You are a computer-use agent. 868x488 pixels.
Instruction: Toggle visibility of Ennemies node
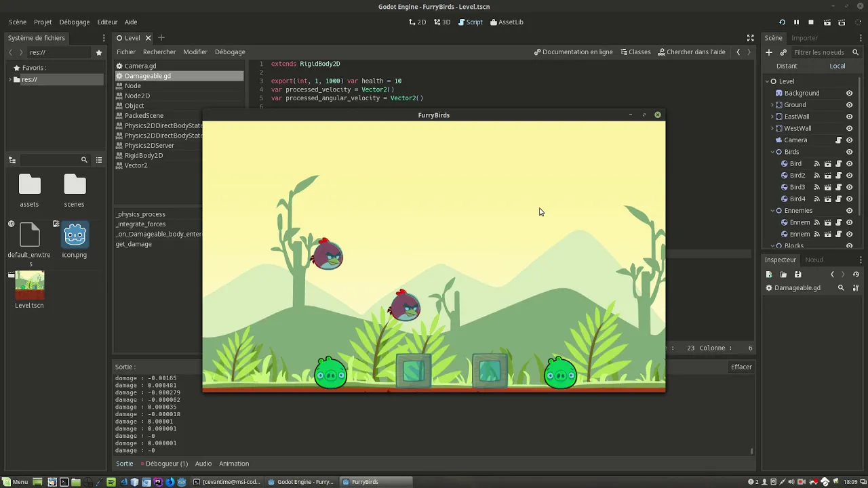849,211
